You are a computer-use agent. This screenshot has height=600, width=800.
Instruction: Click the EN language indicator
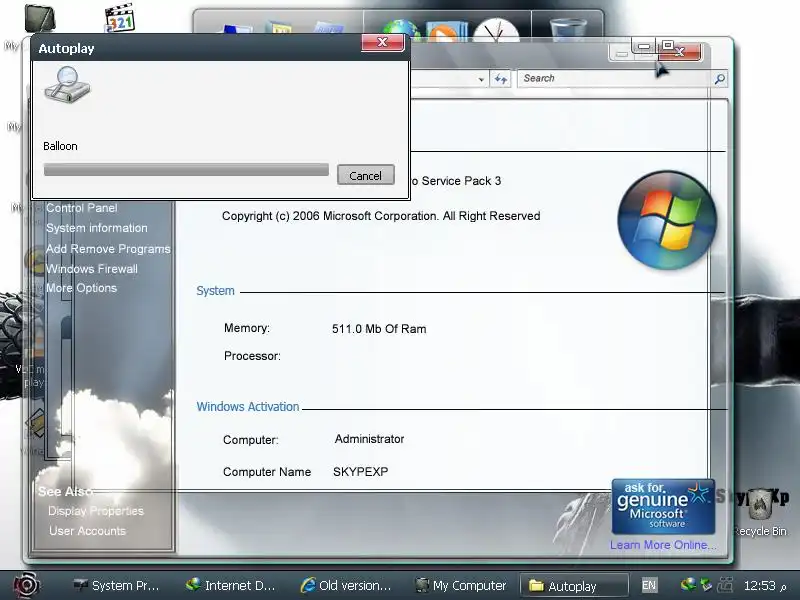click(x=648, y=585)
